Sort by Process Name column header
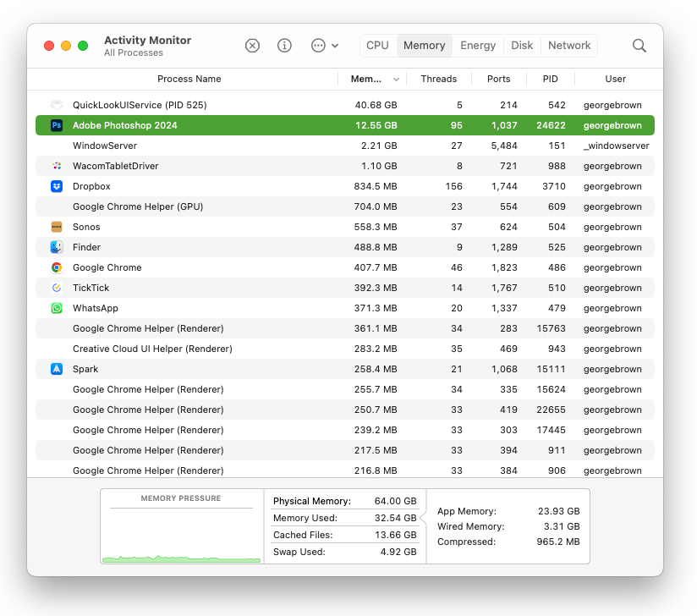Viewport: 697px width, 616px height. point(189,79)
